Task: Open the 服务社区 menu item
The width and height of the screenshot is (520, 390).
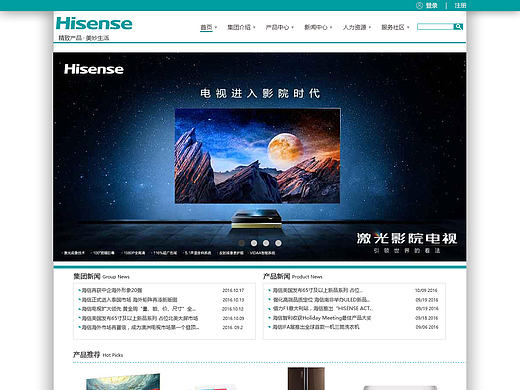Action: click(393, 27)
